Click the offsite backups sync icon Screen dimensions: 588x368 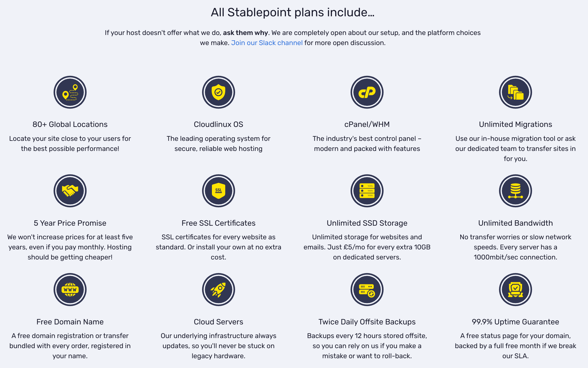pyautogui.click(x=367, y=289)
